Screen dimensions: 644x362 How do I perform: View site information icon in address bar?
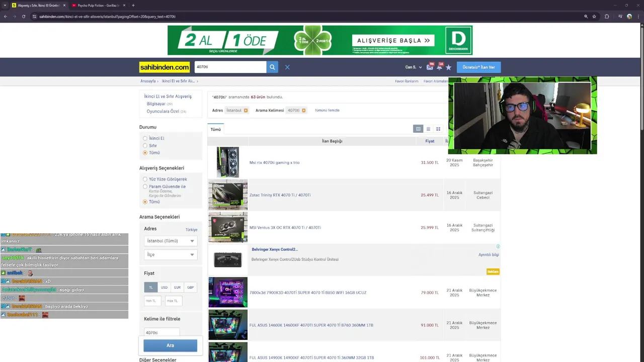pyautogui.click(x=34, y=17)
